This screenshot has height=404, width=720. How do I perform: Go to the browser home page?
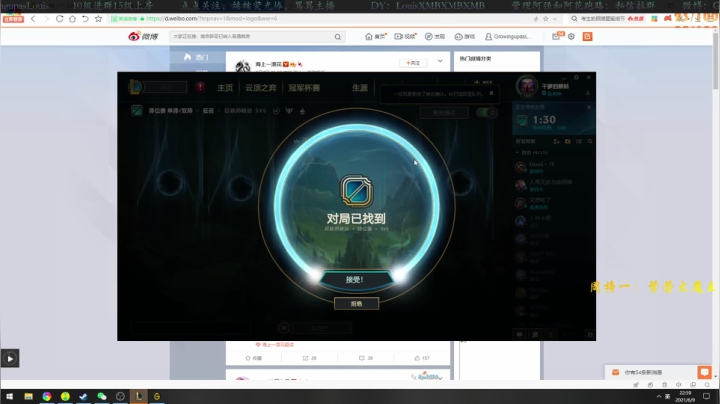(x=72, y=19)
